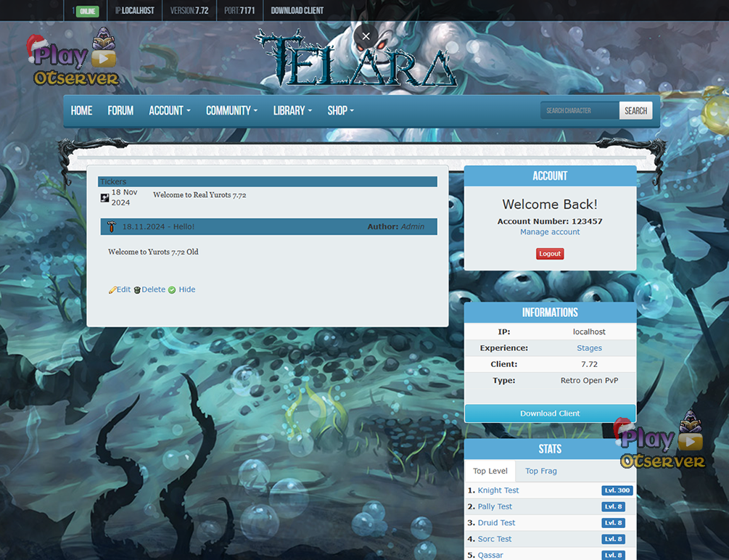Open the Forum page
729x560 pixels.
point(120,111)
